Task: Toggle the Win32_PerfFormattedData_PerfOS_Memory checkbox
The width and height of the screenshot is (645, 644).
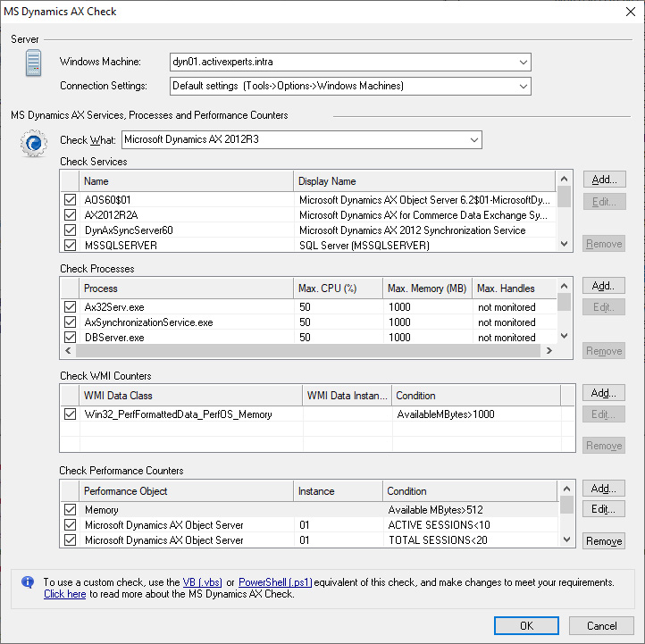Action: [x=70, y=414]
